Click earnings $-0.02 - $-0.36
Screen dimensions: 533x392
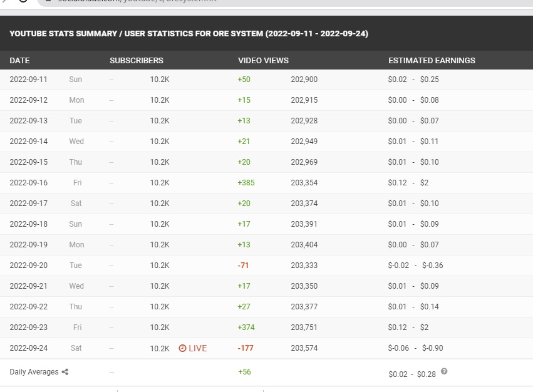[415, 265]
